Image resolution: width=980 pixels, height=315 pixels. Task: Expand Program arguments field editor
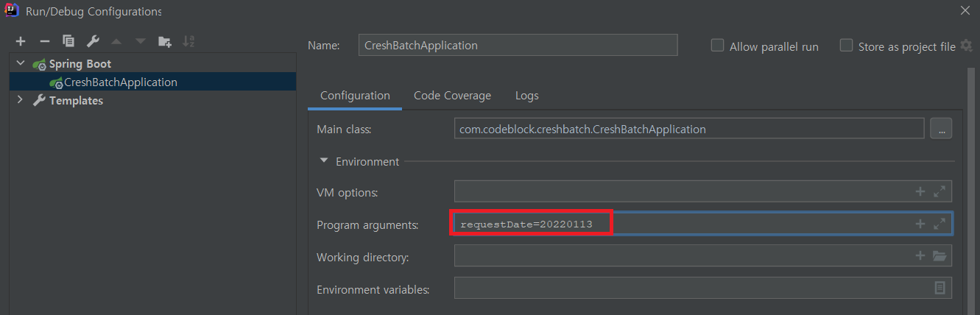940,224
